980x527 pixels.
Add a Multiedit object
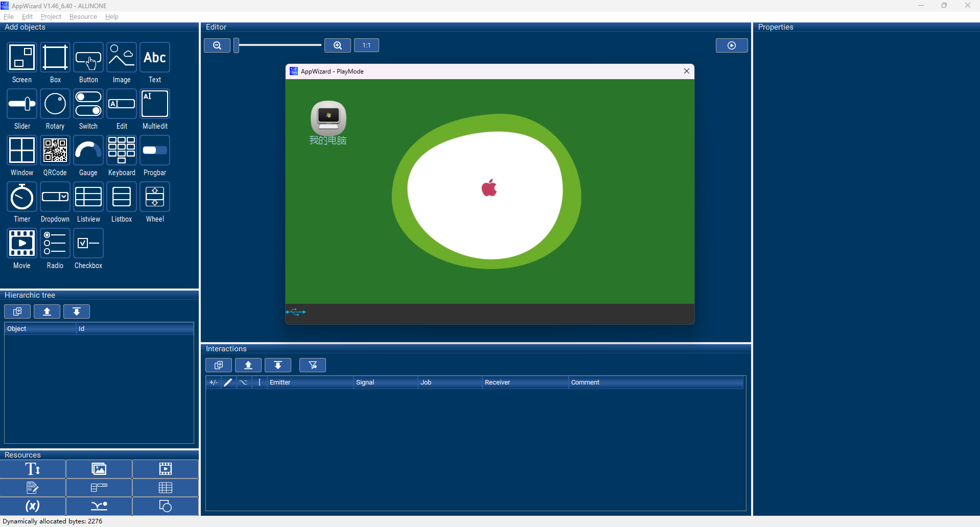click(155, 104)
